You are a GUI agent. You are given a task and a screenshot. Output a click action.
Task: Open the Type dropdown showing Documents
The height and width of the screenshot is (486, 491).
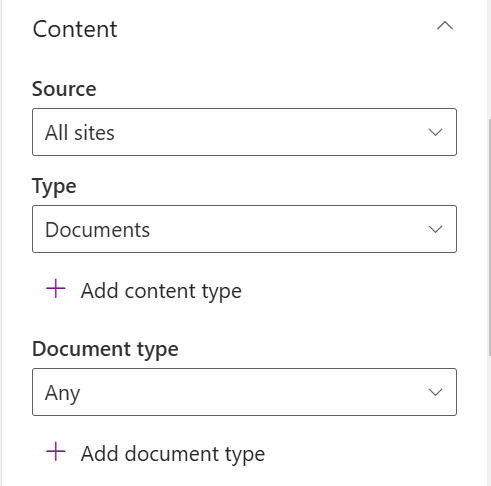coord(244,229)
